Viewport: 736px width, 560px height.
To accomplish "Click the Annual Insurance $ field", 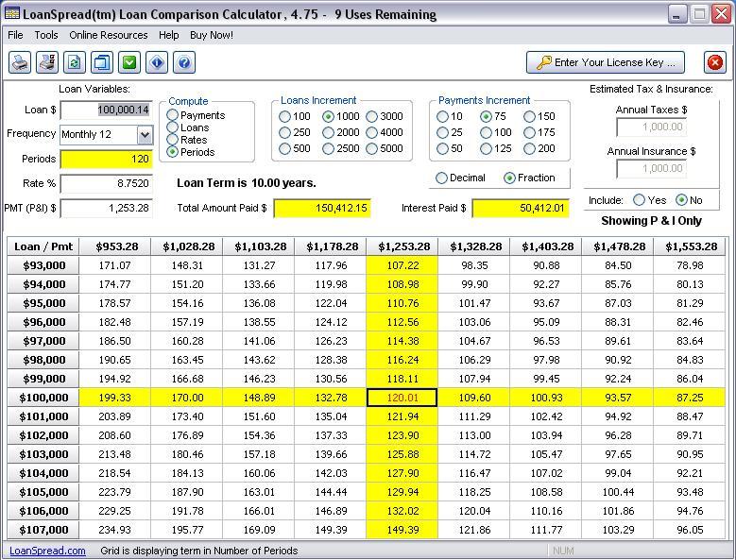I will (652, 168).
